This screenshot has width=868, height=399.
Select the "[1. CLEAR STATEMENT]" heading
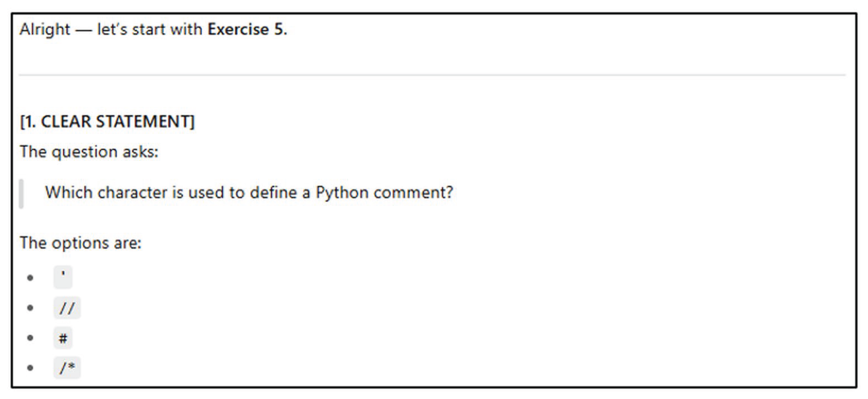pos(107,122)
